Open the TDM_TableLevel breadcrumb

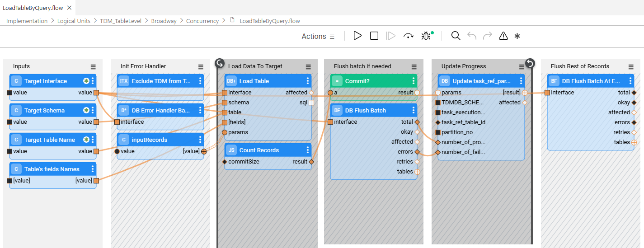pos(121,21)
